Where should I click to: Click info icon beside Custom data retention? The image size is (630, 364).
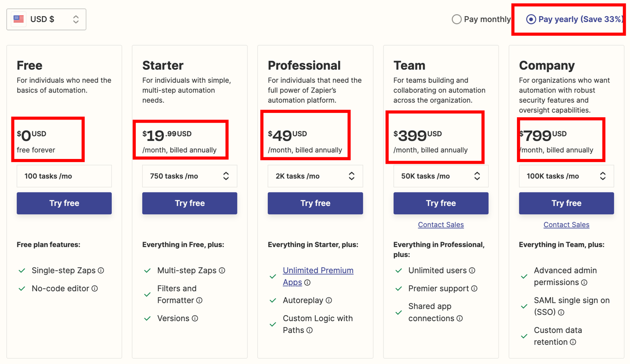(x=573, y=342)
